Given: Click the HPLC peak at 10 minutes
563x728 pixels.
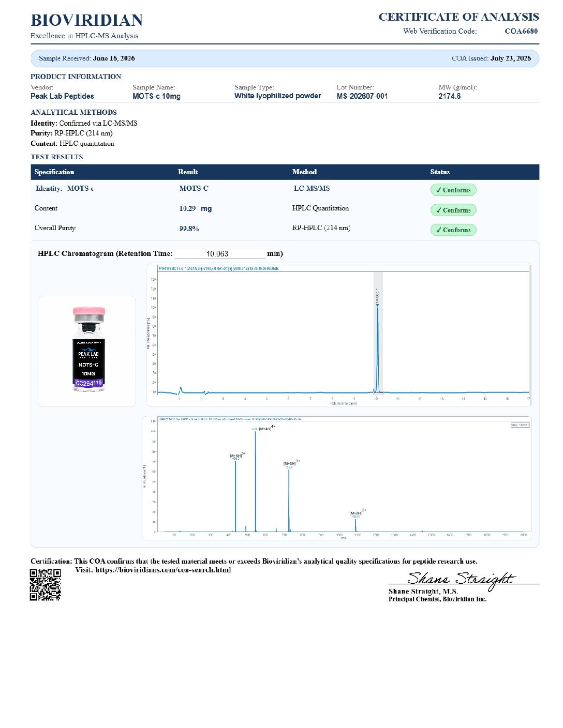Looking at the screenshot, I should coord(378,349).
